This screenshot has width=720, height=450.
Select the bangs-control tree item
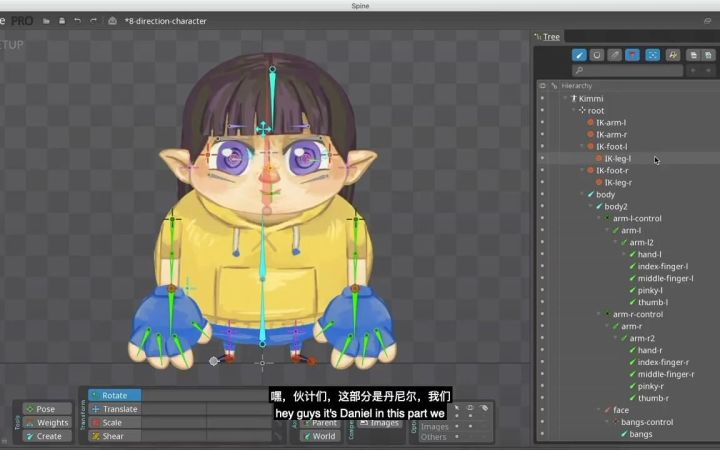[647, 422]
